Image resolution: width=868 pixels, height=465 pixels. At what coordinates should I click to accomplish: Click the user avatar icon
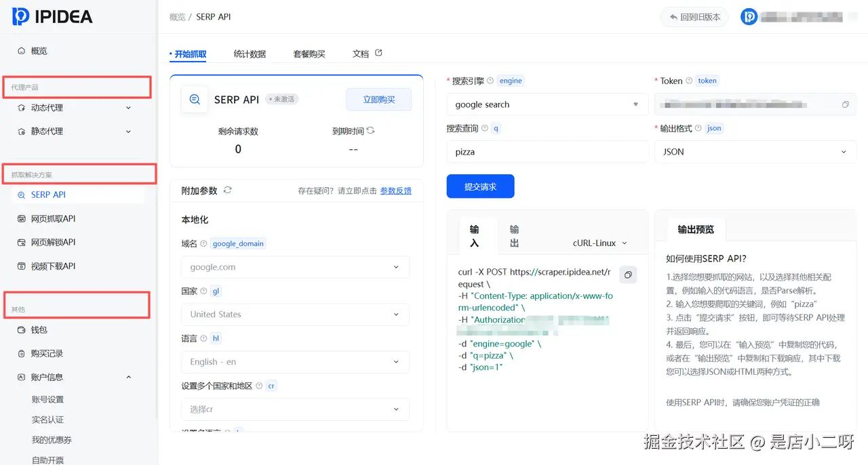[x=749, y=17]
